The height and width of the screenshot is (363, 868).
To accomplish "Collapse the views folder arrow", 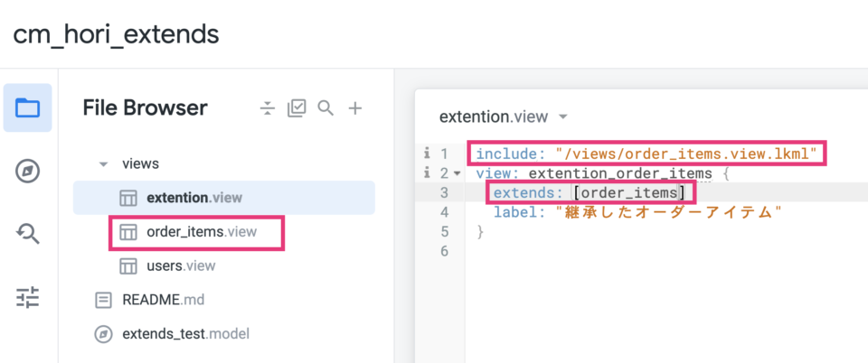I will coord(103,164).
